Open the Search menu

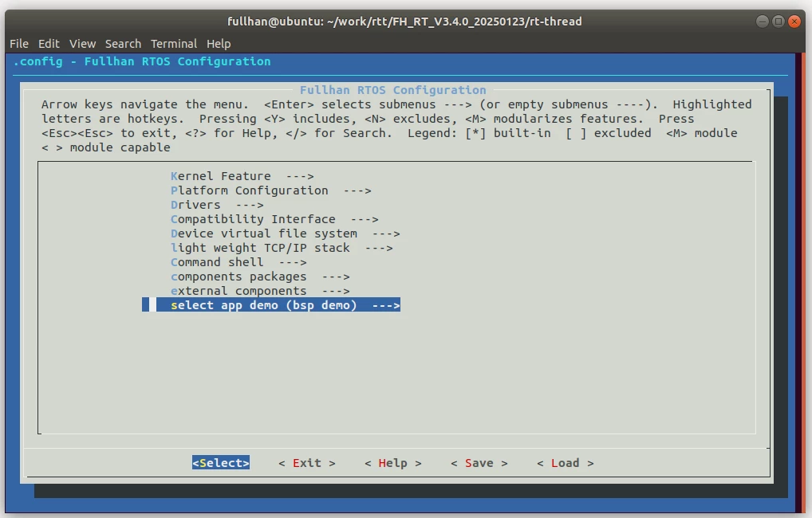(124, 44)
